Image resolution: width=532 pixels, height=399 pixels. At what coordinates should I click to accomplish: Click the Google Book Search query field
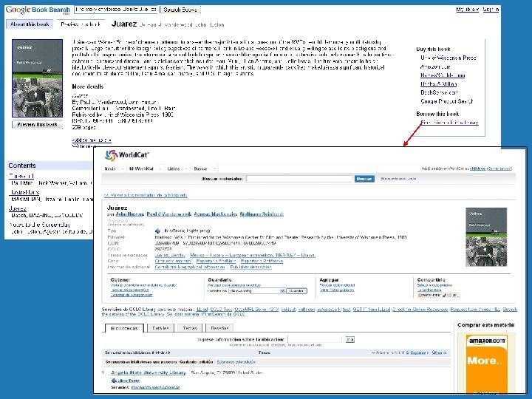[x=116, y=10]
